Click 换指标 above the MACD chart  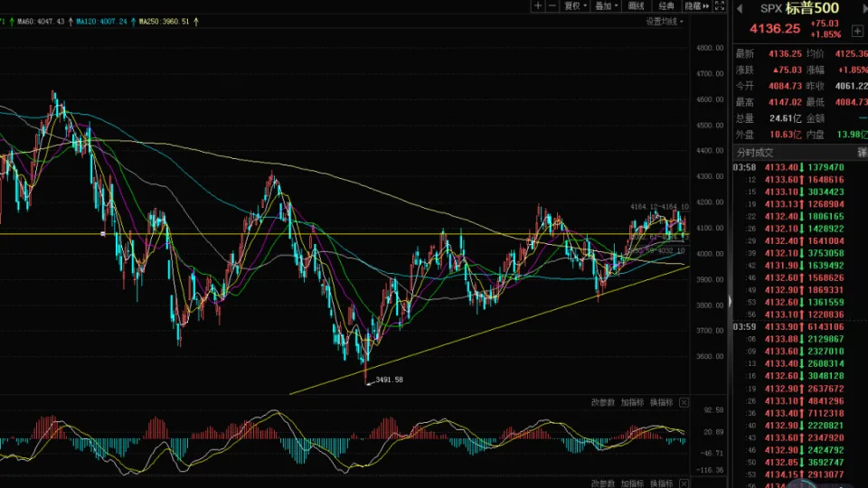[x=661, y=402]
